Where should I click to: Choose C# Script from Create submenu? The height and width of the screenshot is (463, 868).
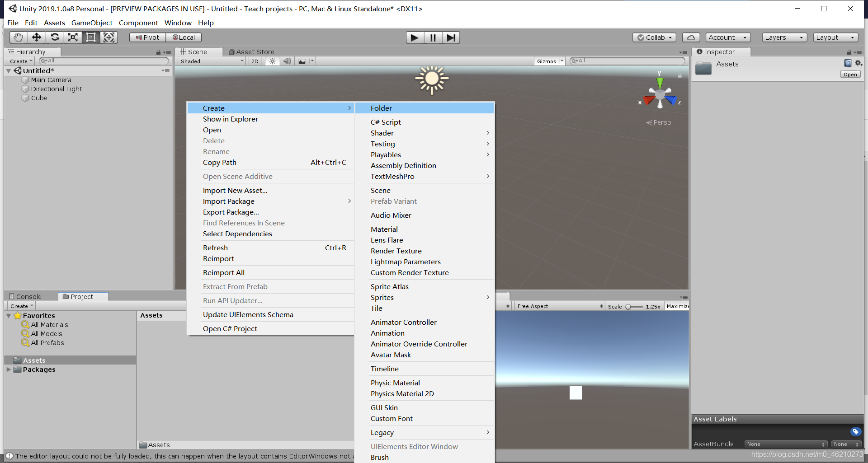pos(425,122)
